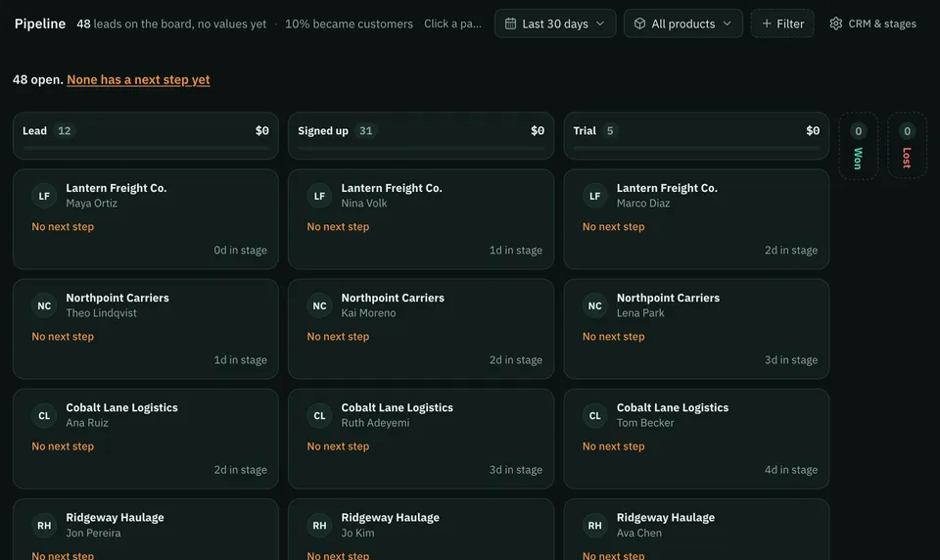Viewport: 940px width, 560px height.
Task: Click NC avatar on Kai Moreno card
Action: 319,305
